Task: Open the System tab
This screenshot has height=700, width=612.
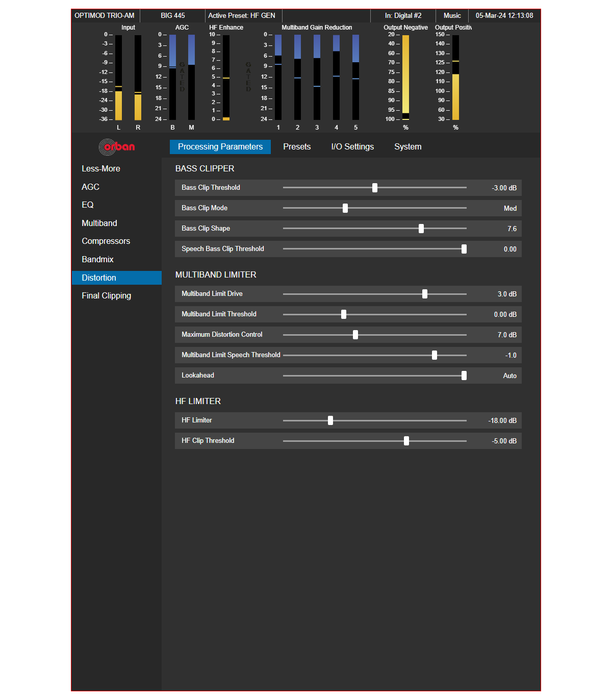Action: click(x=407, y=147)
